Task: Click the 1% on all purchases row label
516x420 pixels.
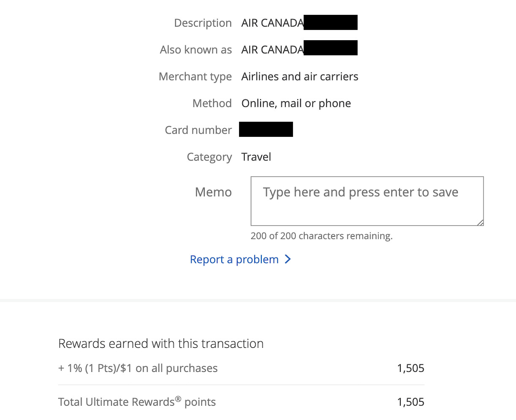Action: [x=138, y=368]
